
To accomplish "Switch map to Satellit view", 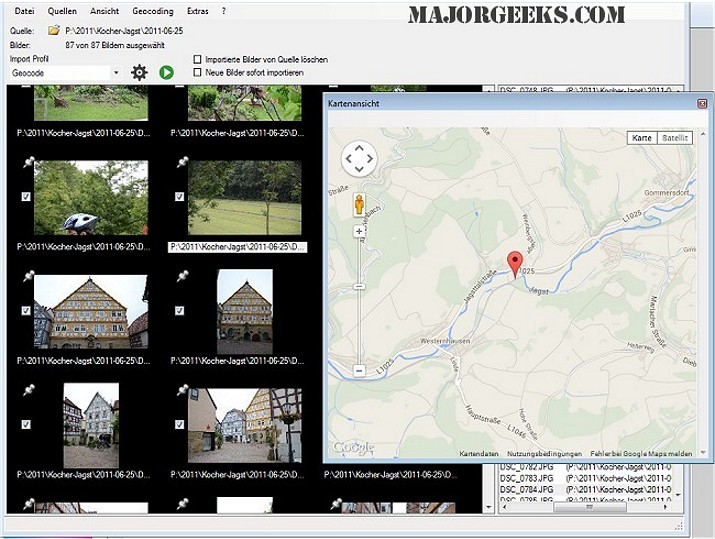I will 674,138.
